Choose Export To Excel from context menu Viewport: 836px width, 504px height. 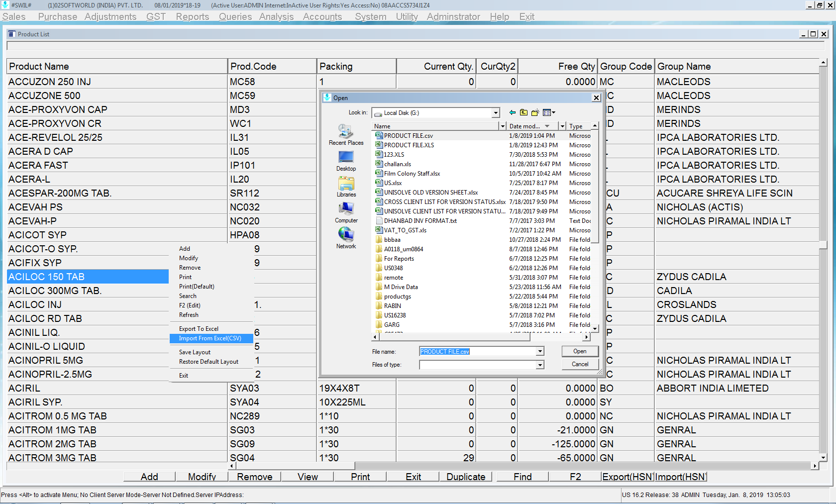point(211,329)
